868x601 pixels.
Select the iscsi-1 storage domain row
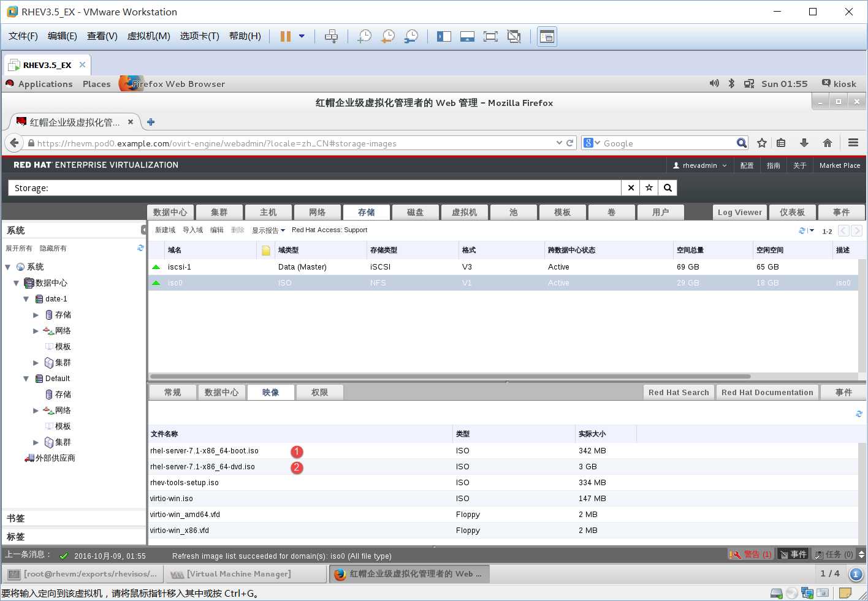point(503,267)
